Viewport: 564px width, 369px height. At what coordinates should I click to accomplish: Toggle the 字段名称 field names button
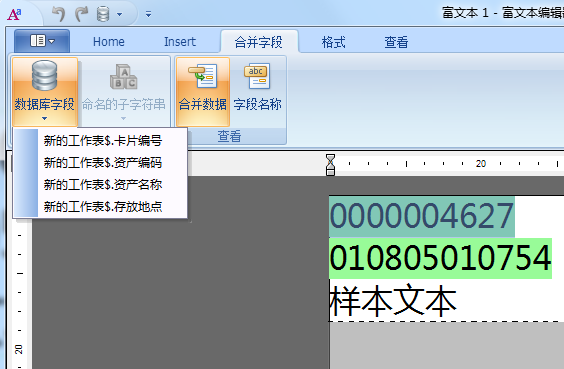click(257, 91)
